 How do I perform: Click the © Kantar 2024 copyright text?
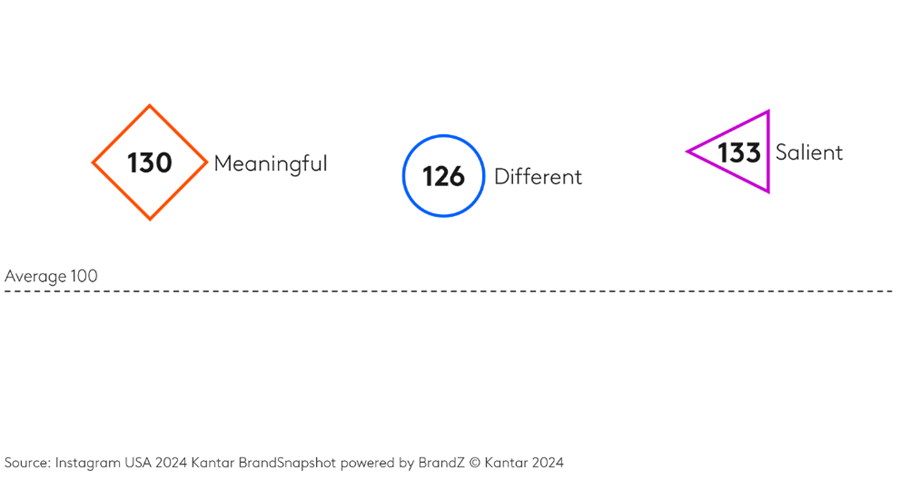tap(515, 462)
